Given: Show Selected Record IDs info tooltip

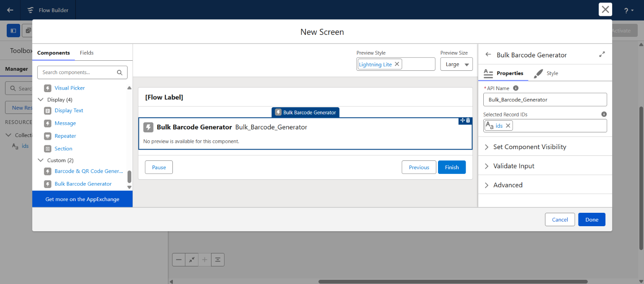Looking at the screenshot, I should 604,114.
